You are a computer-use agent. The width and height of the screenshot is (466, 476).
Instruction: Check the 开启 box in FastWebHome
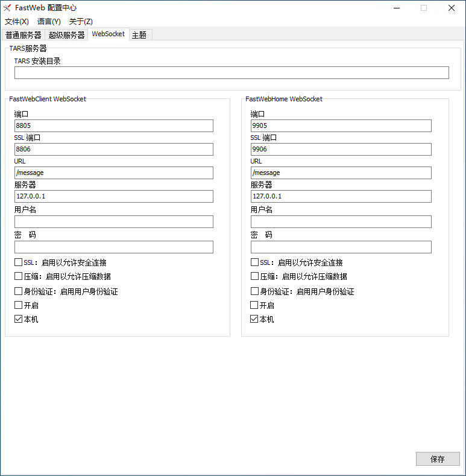(254, 305)
